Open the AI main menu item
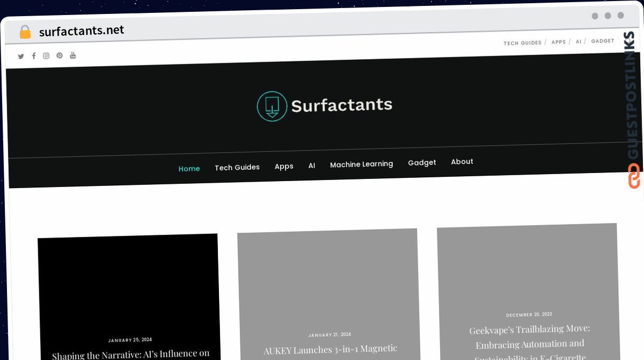 point(312,165)
